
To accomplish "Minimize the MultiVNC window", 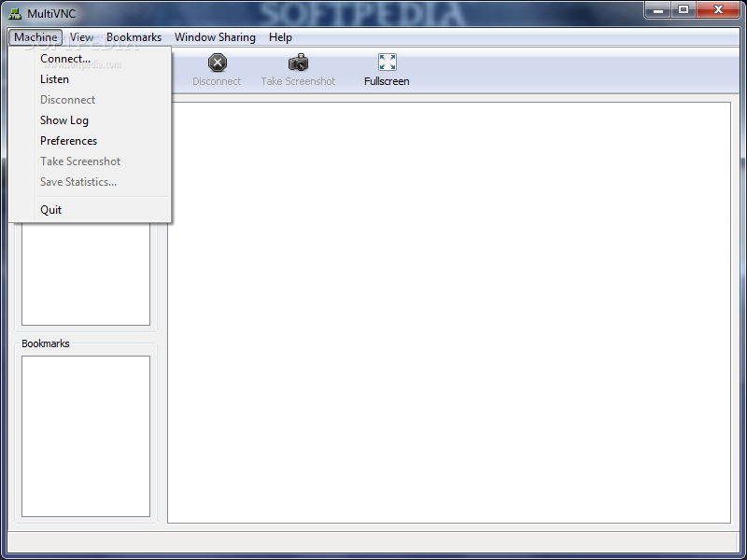I will pos(658,10).
